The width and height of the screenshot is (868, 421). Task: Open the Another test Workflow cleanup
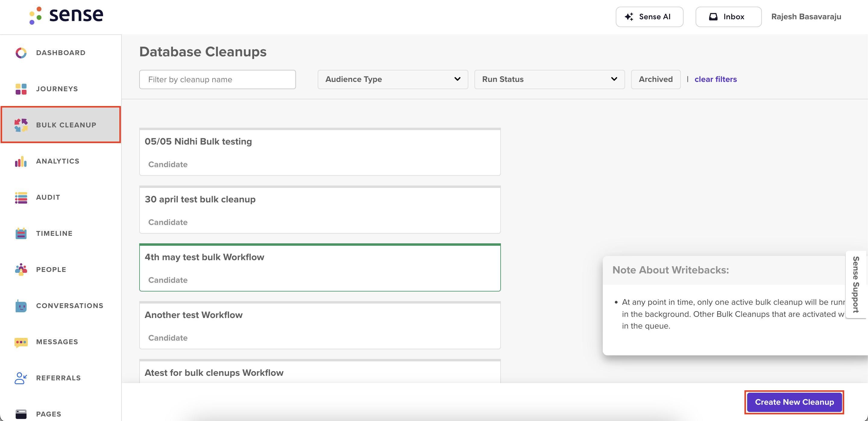320,325
